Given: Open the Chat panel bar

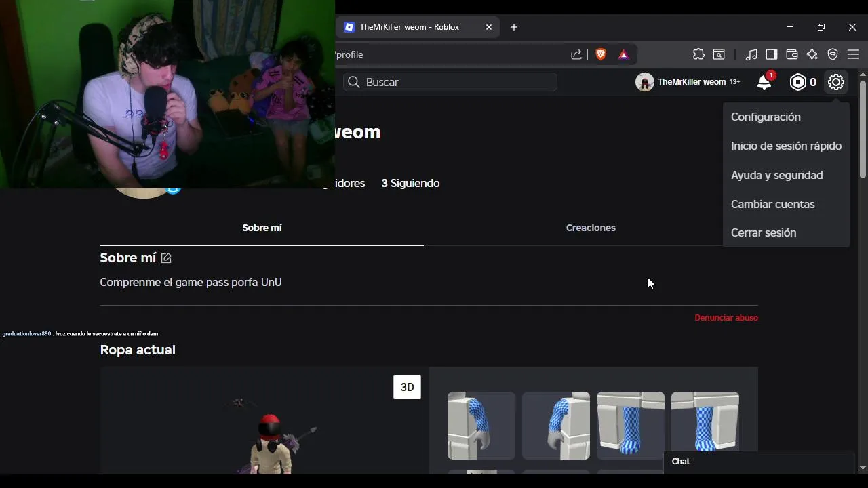Looking at the screenshot, I should 758,462.
